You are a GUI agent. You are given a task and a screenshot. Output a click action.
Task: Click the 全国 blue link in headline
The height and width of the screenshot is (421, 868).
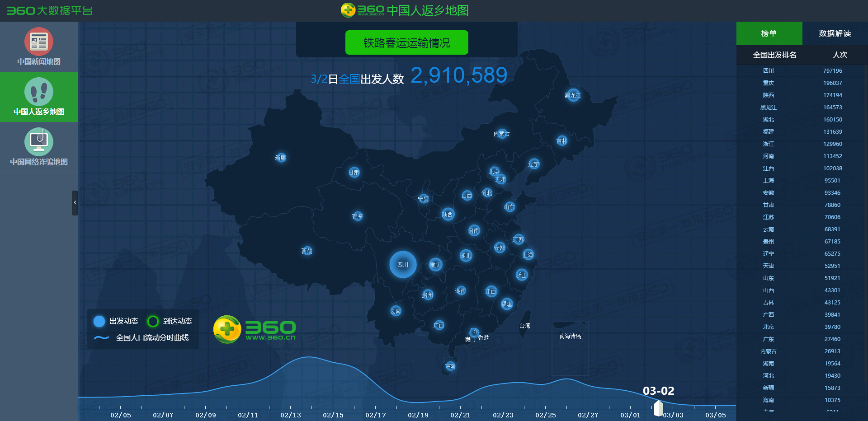[x=349, y=80]
